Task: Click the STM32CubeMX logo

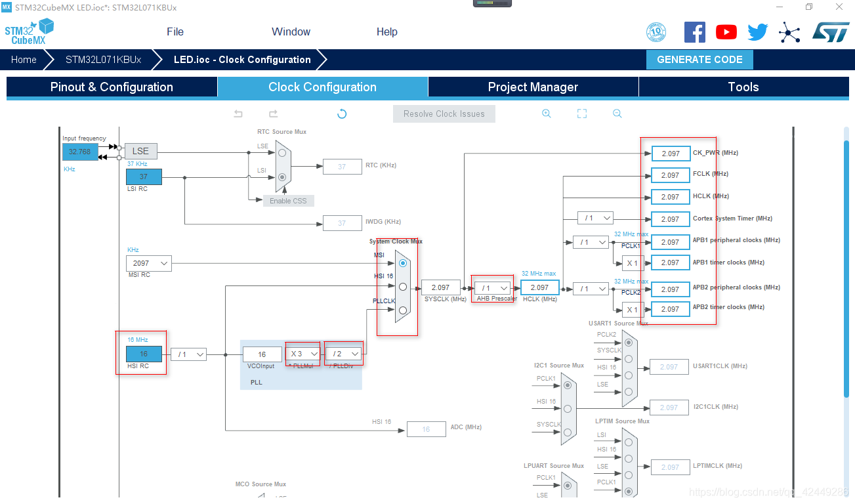Action: [30, 32]
